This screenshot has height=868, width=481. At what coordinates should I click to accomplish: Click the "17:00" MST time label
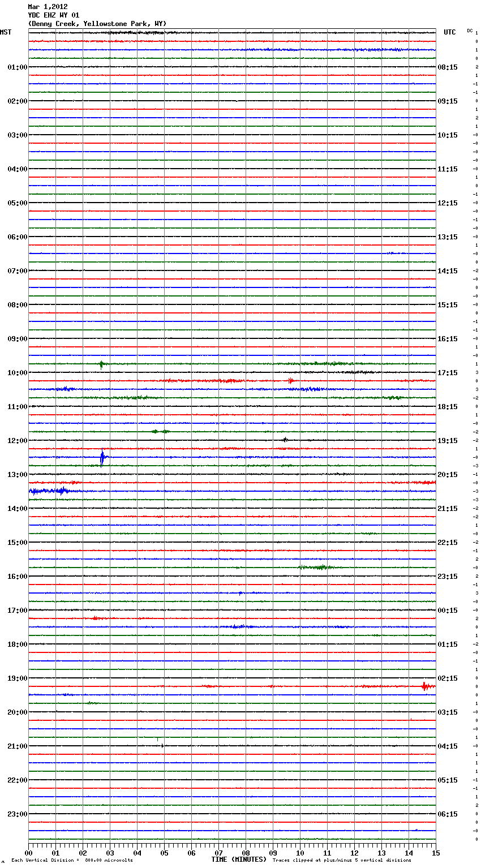[18, 611]
